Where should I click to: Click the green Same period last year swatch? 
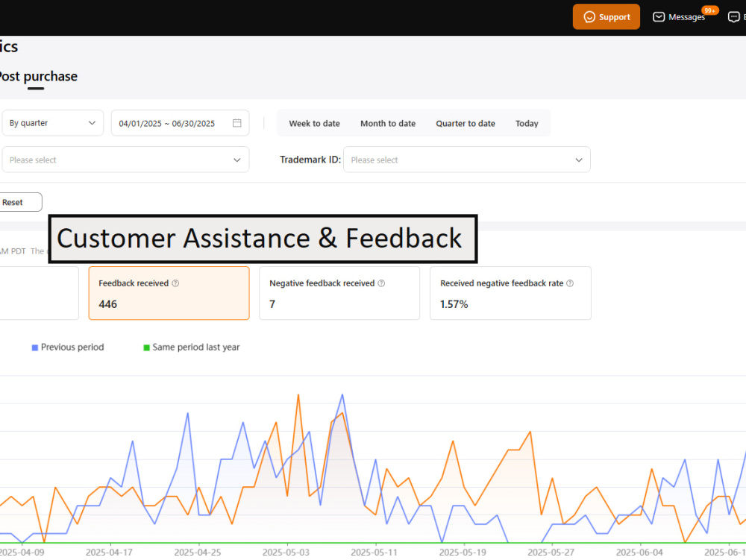pos(146,347)
